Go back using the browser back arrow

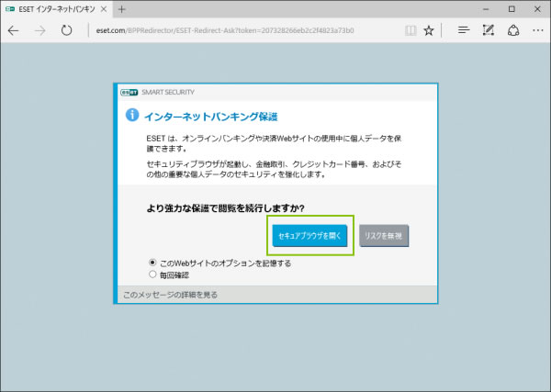coord(14,30)
